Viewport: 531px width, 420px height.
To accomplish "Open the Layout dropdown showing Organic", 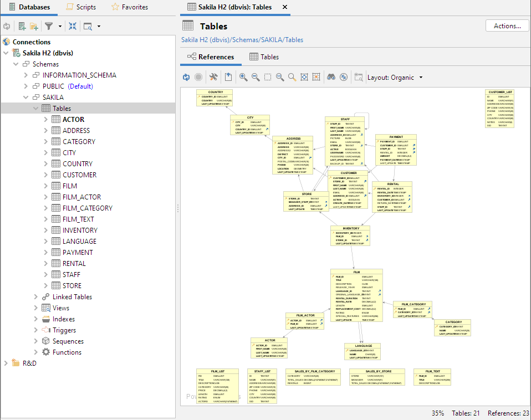I will [395, 77].
